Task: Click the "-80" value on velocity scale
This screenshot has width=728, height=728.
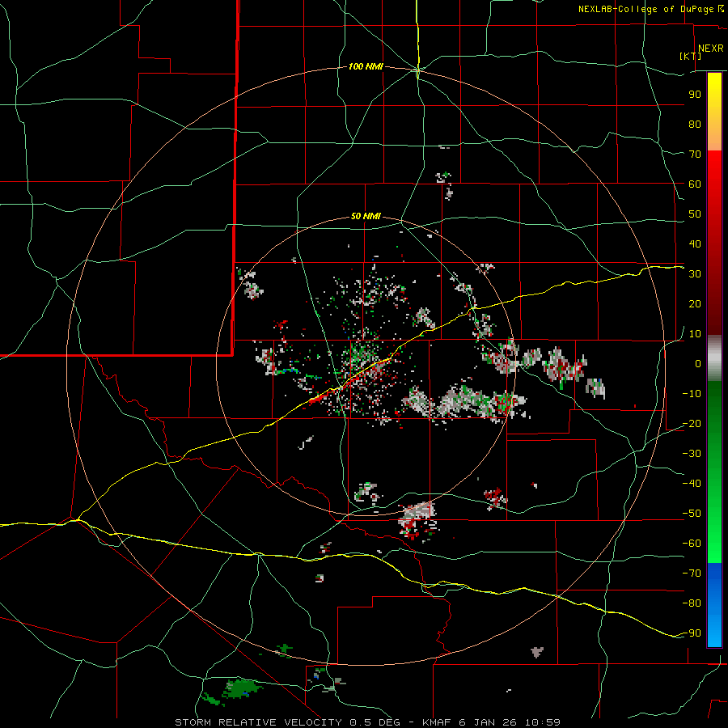Action: 692,603
